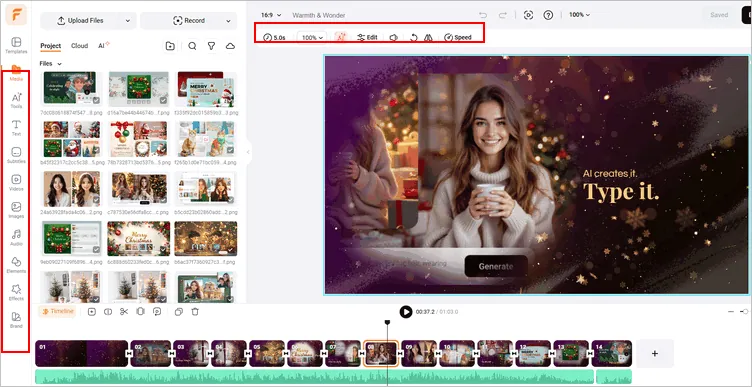
Task: Search files with the magnifier icon
Action: (x=192, y=46)
